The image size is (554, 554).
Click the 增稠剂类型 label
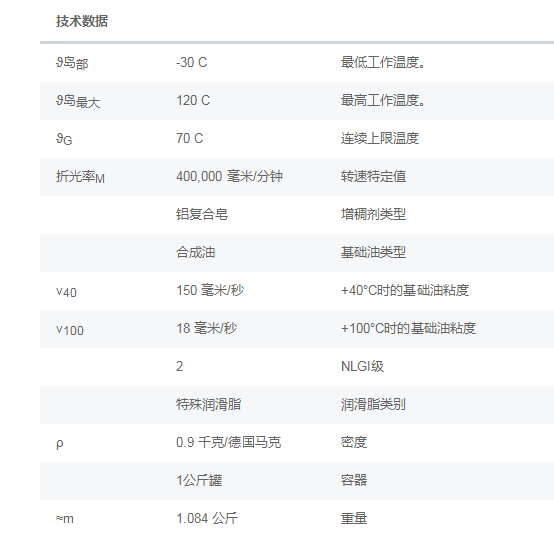(x=373, y=214)
